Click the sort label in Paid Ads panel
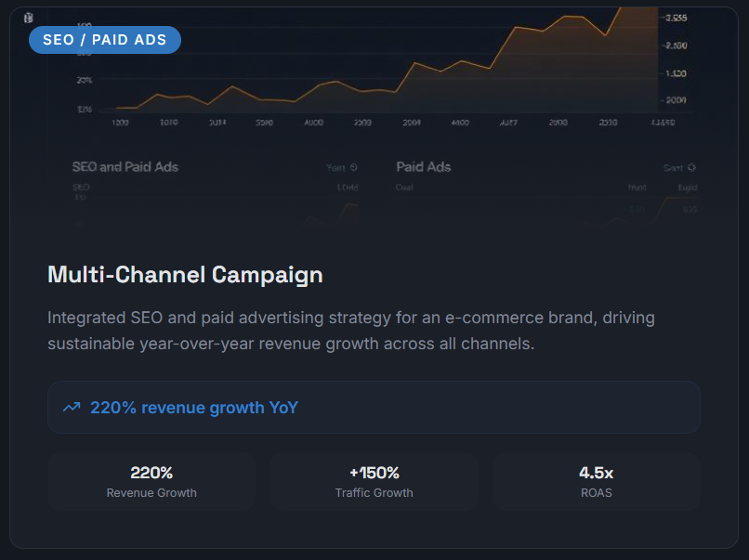749x560 pixels. click(673, 168)
